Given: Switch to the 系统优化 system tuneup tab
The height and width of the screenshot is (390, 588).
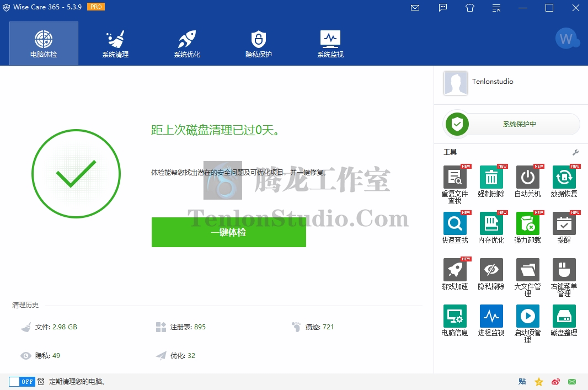Looking at the screenshot, I should tap(187, 44).
